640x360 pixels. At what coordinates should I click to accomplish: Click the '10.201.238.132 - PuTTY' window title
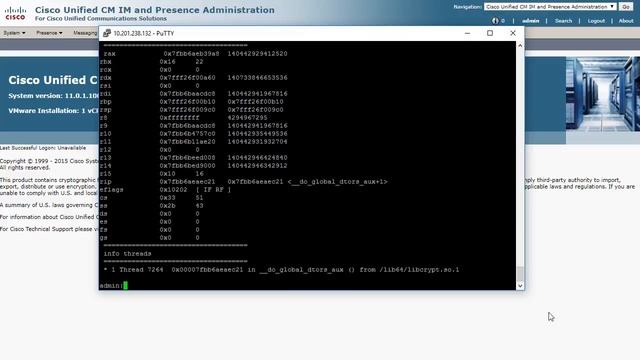tap(144, 33)
